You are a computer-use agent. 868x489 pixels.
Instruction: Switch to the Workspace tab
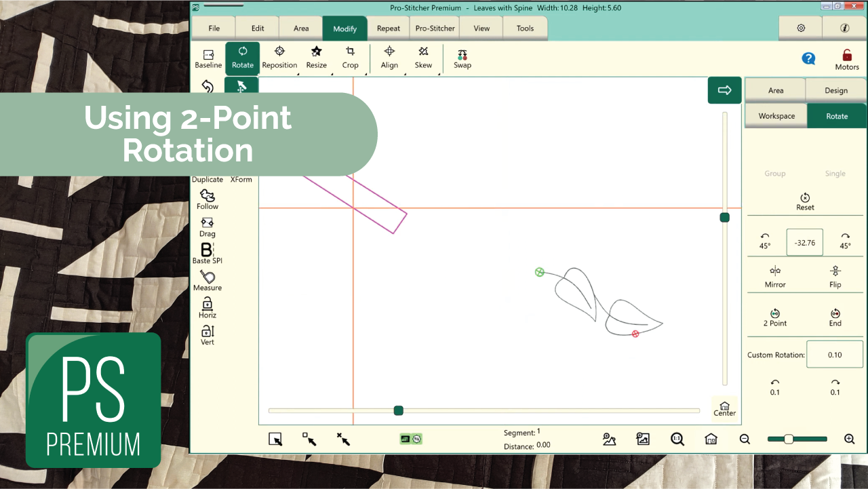[776, 116]
